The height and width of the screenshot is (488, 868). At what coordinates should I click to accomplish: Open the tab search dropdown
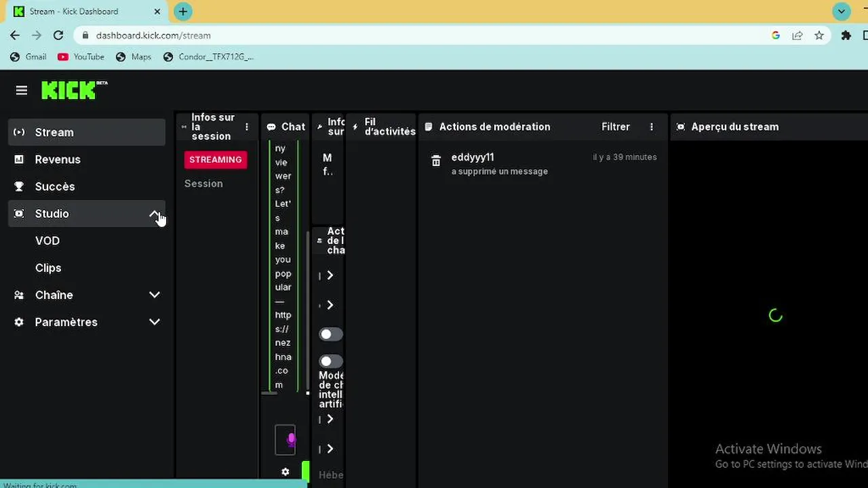pos(842,12)
